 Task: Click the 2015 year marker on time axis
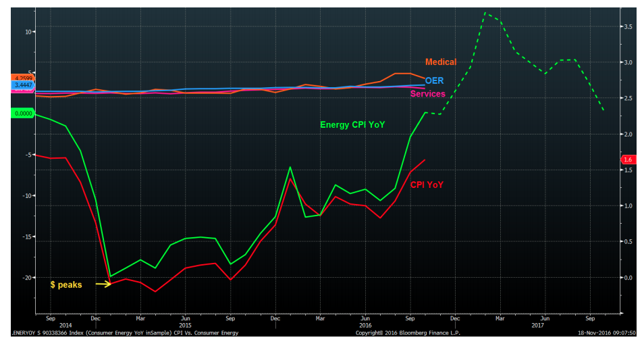(184, 325)
